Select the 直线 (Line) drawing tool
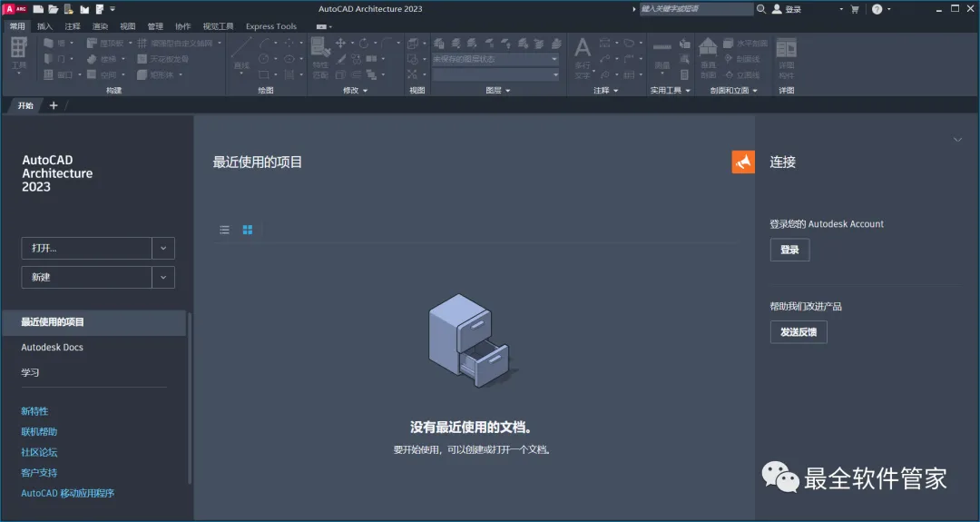This screenshot has height=522, width=980. [x=241, y=55]
